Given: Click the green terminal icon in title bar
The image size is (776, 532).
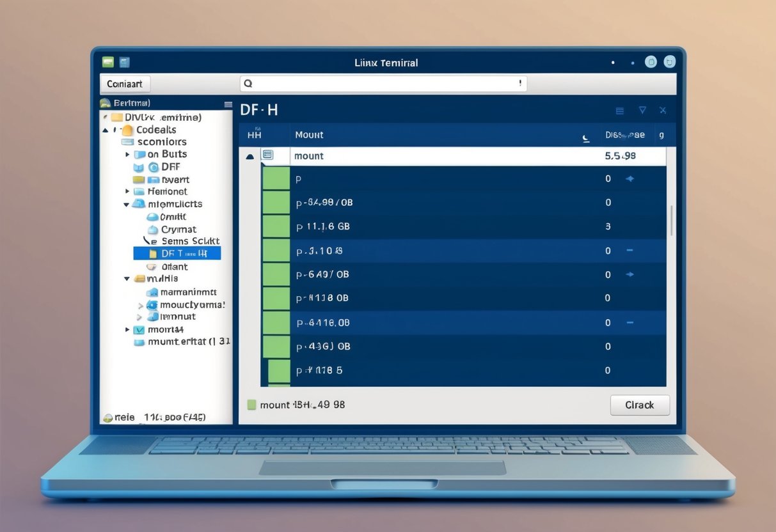Looking at the screenshot, I should (x=108, y=62).
